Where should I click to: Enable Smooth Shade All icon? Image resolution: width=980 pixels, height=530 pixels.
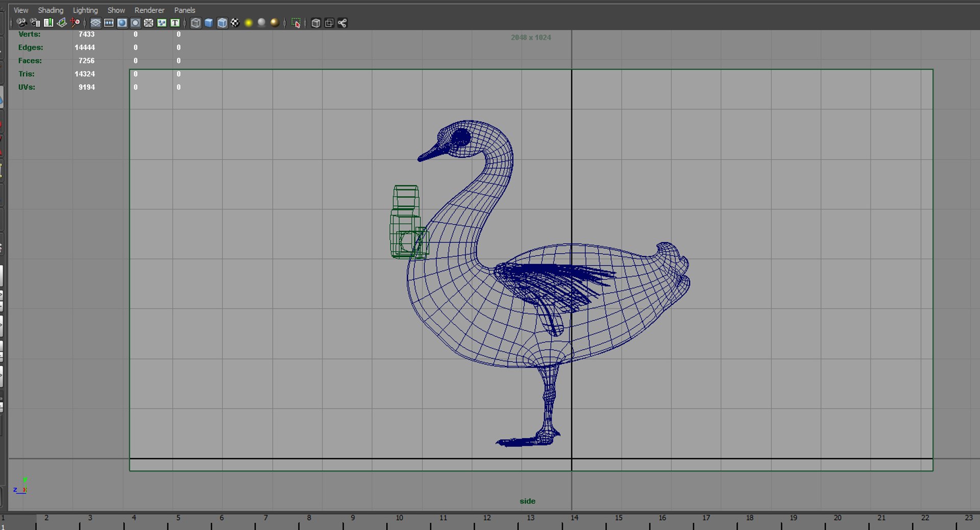[x=209, y=22]
